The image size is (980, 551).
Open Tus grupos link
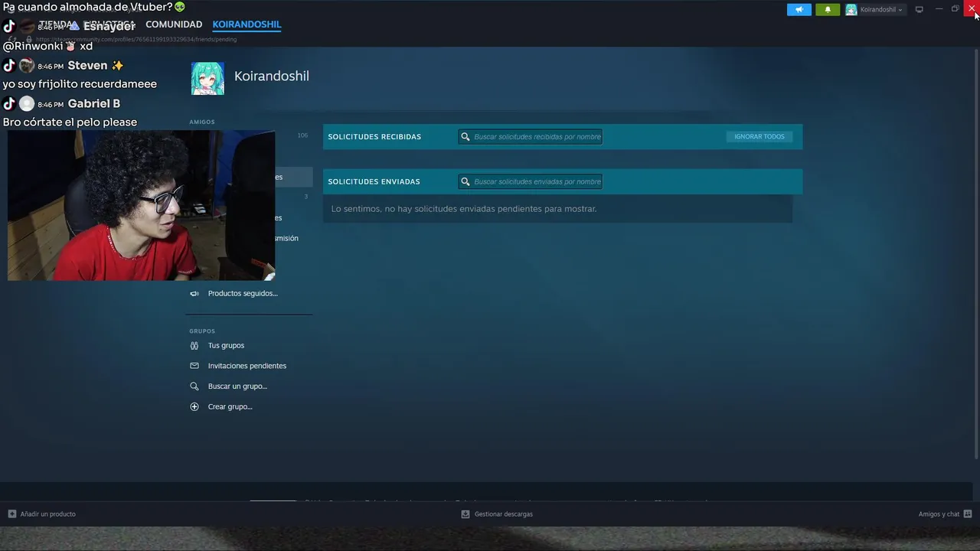226,346
